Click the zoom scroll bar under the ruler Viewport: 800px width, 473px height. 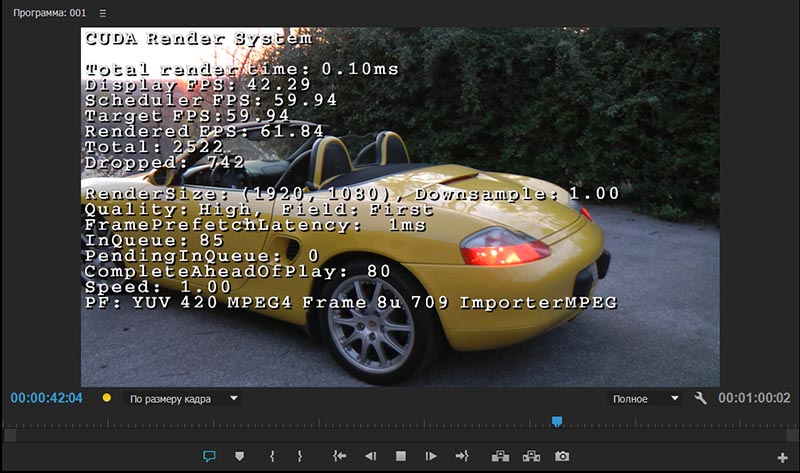402,435
